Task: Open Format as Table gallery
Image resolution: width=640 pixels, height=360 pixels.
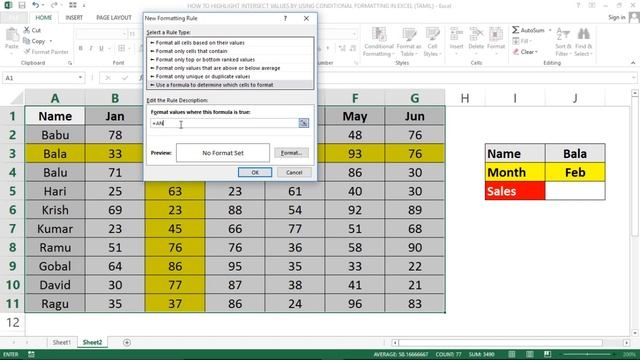Action: point(408,42)
